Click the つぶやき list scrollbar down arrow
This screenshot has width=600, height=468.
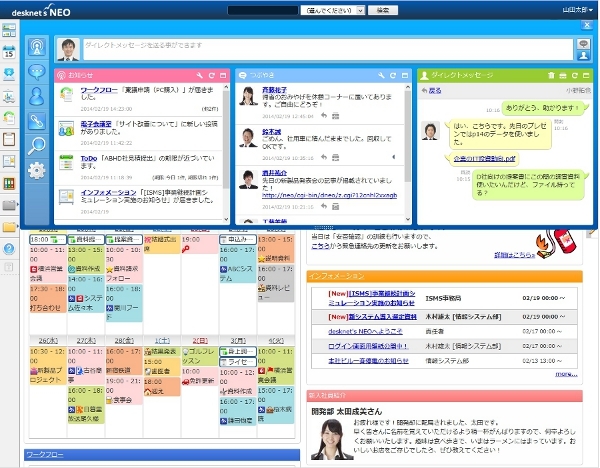click(408, 220)
